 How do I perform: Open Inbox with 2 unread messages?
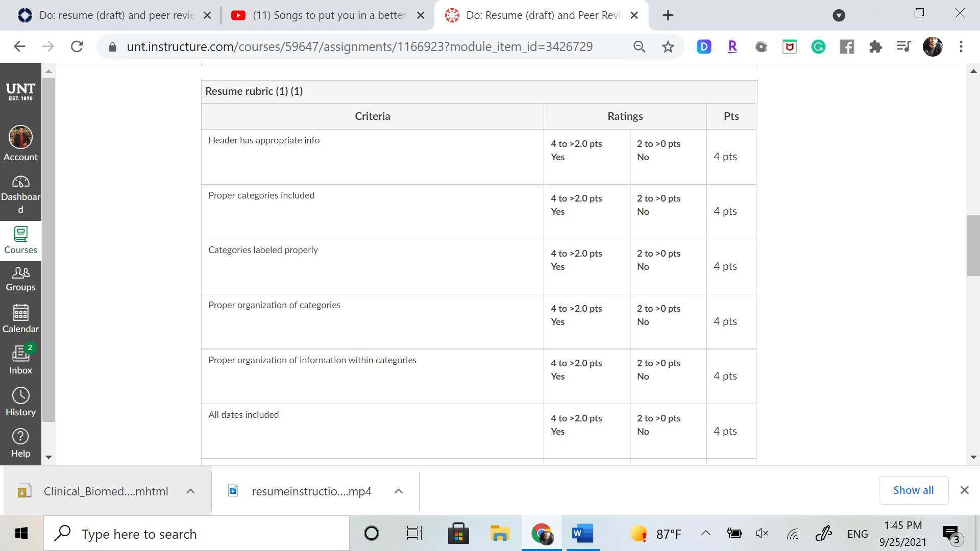click(20, 360)
